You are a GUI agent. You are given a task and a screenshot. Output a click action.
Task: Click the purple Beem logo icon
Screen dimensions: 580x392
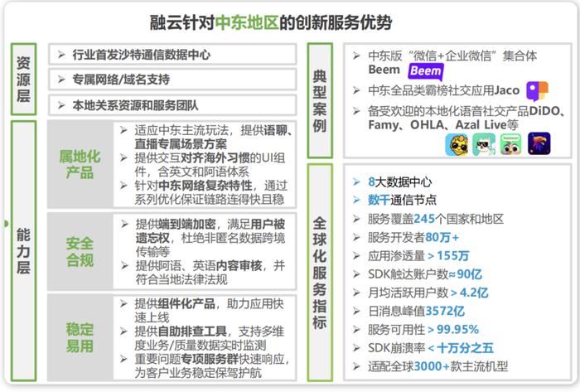coord(426,71)
